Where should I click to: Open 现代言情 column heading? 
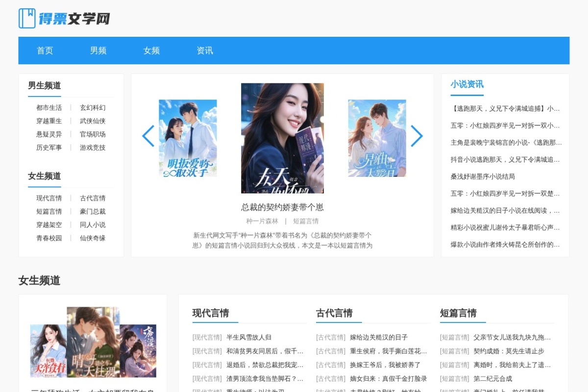pos(211,313)
